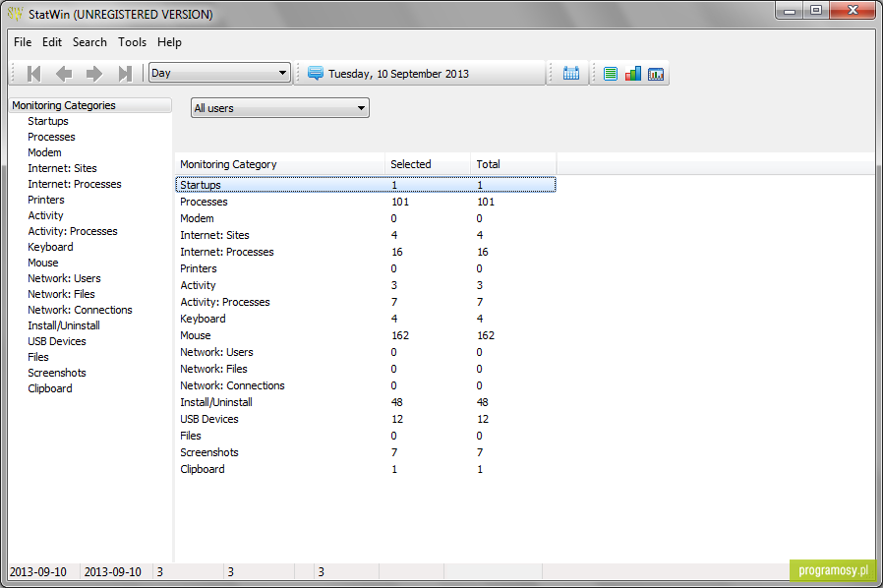Click Install/Uninstall row in table
This screenshot has height=588, width=883.
click(x=366, y=402)
